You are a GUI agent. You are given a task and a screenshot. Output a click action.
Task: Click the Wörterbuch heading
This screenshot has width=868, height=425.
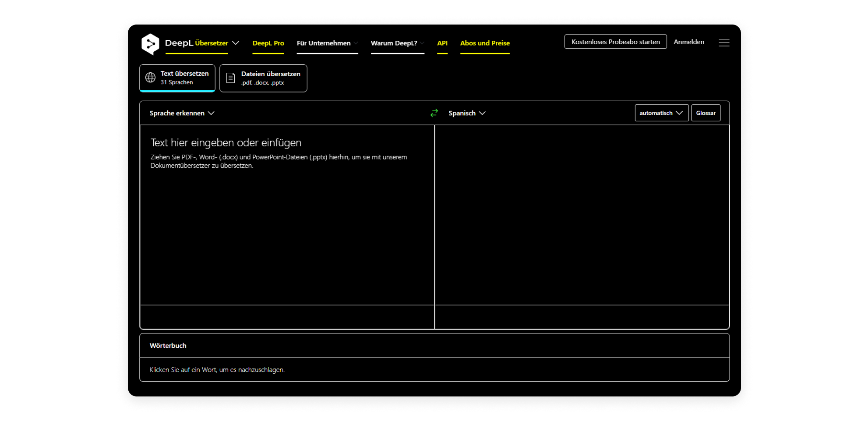click(168, 345)
